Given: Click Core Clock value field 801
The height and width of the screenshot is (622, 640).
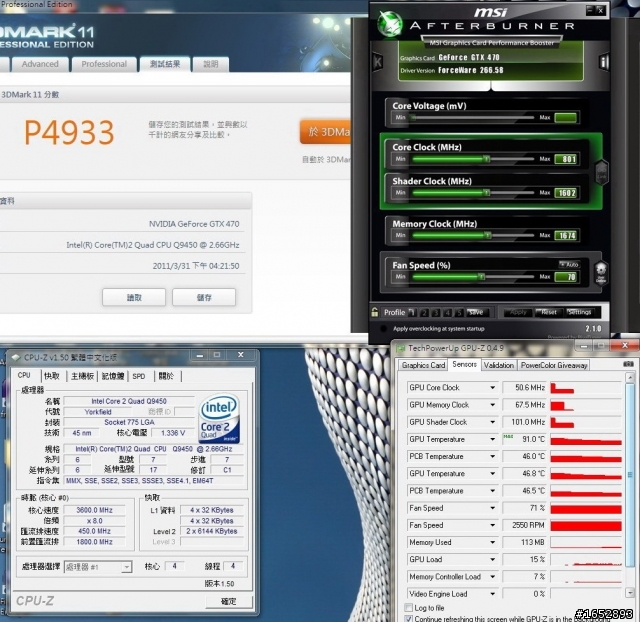Looking at the screenshot, I should [566, 159].
